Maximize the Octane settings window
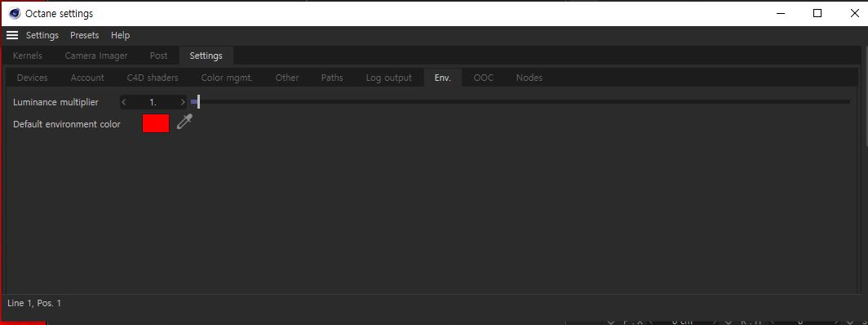 tap(817, 13)
